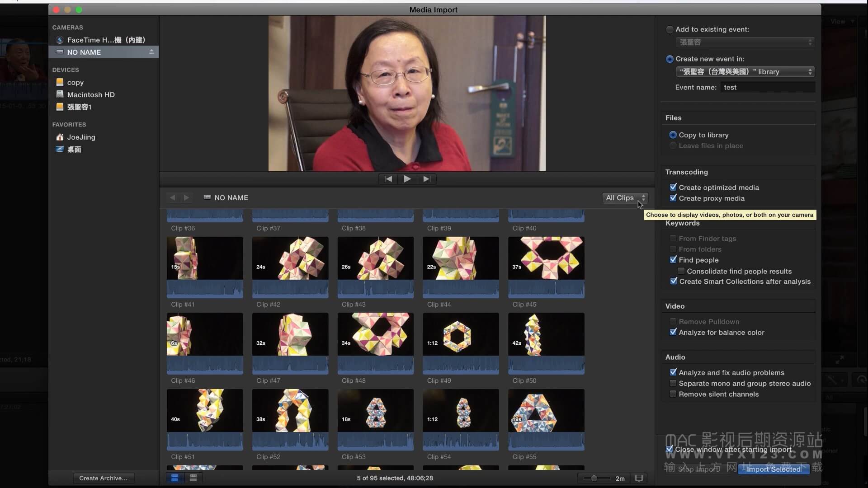Select Clip #48 thumbnail

coord(376,343)
